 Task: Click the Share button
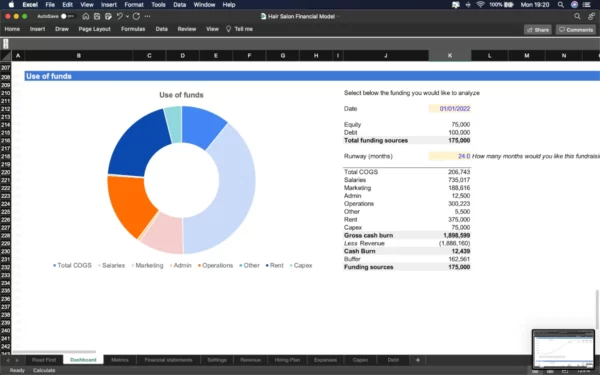coord(538,29)
